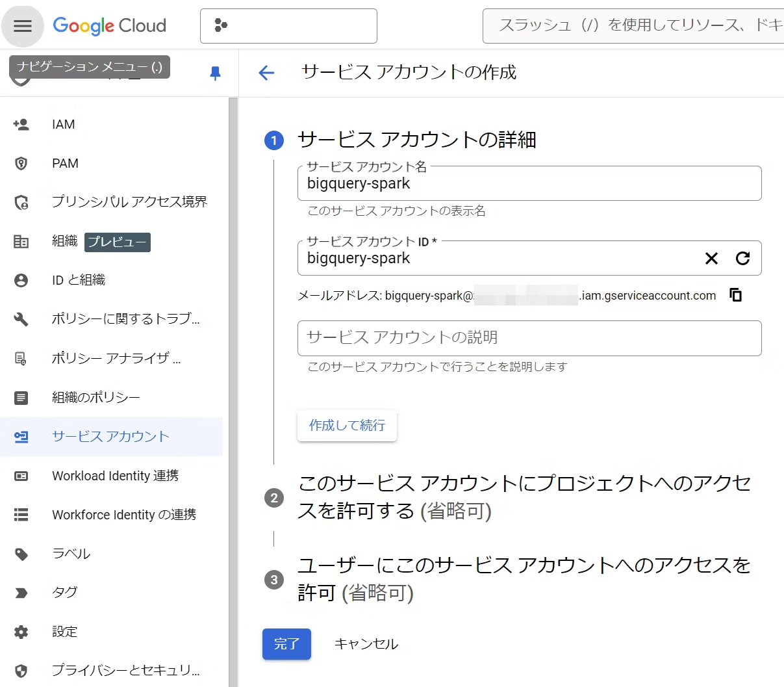The height and width of the screenshot is (687, 784).
Task: Click the サービス アカウント sidebar icon
Action: (x=21, y=437)
